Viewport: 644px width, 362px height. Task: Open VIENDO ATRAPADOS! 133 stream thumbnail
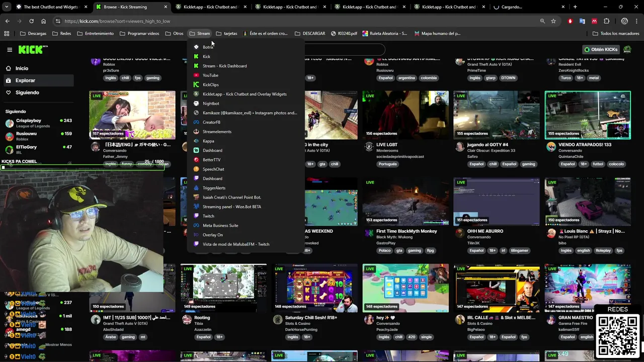pyautogui.click(x=588, y=115)
